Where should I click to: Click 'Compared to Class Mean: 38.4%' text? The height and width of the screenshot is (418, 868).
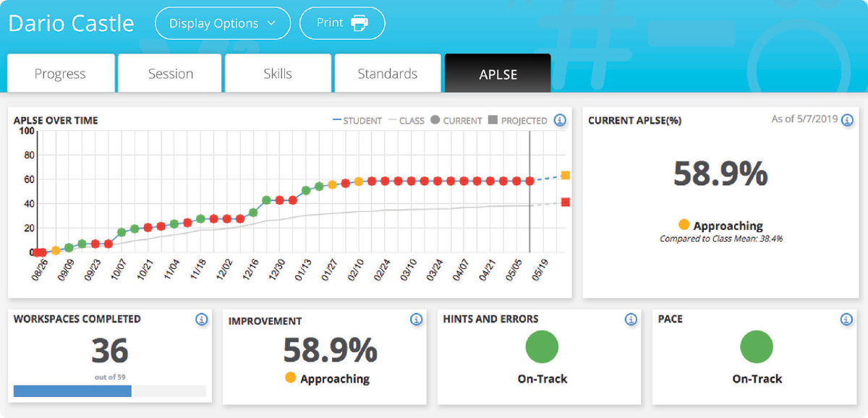click(x=721, y=238)
